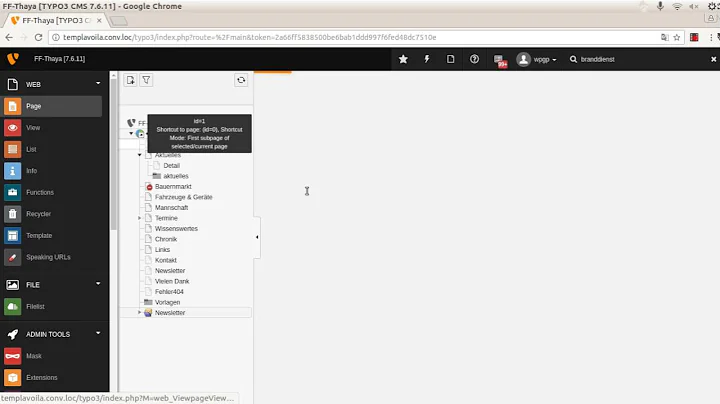Click aktuelles folder icon in tree
This screenshot has height=404, width=720.
tap(157, 176)
